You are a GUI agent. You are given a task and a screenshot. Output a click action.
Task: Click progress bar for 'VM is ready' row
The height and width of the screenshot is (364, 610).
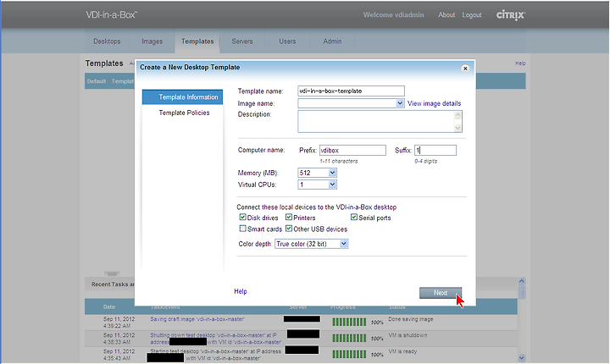pos(349,355)
